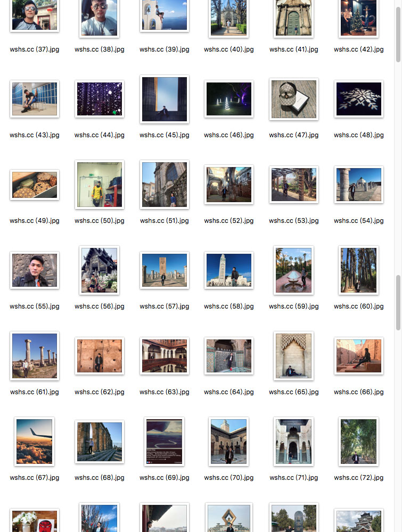The height and width of the screenshot is (532, 402).
Task: Select the wshs.cc (38).jpg thumbnail
Action: coord(100,19)
